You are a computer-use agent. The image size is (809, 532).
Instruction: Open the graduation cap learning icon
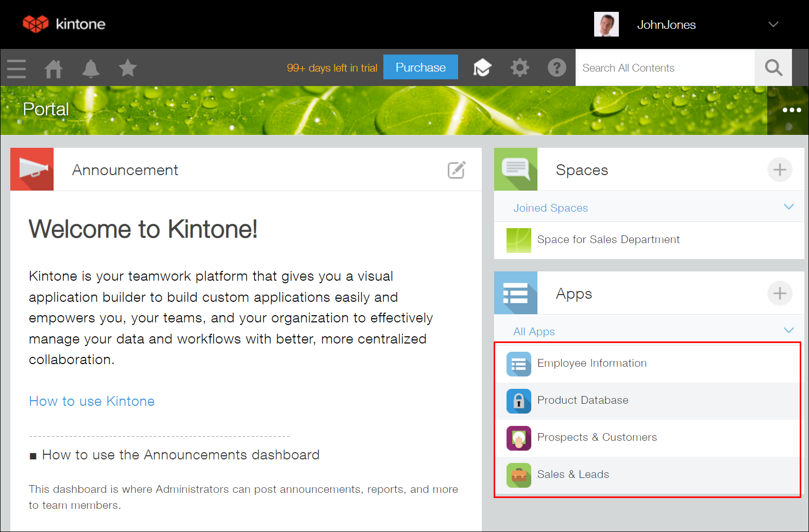point(482,67)
